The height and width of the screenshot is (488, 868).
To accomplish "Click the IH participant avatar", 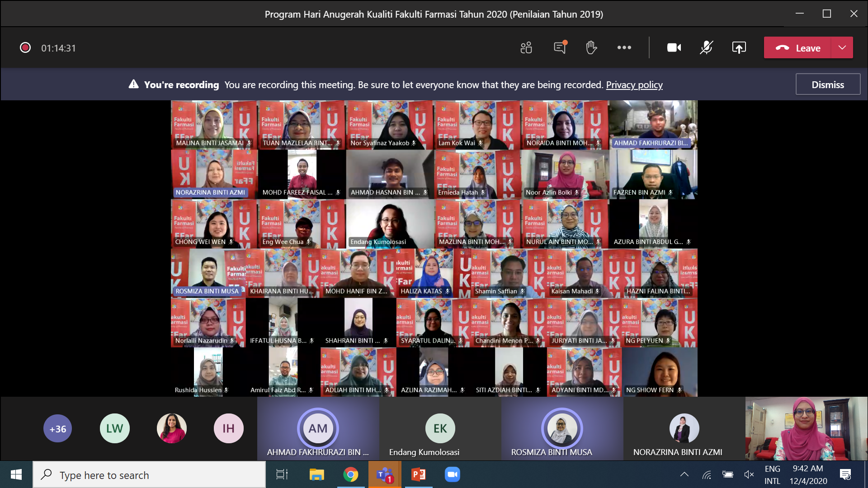I will [x=228, y=428].
